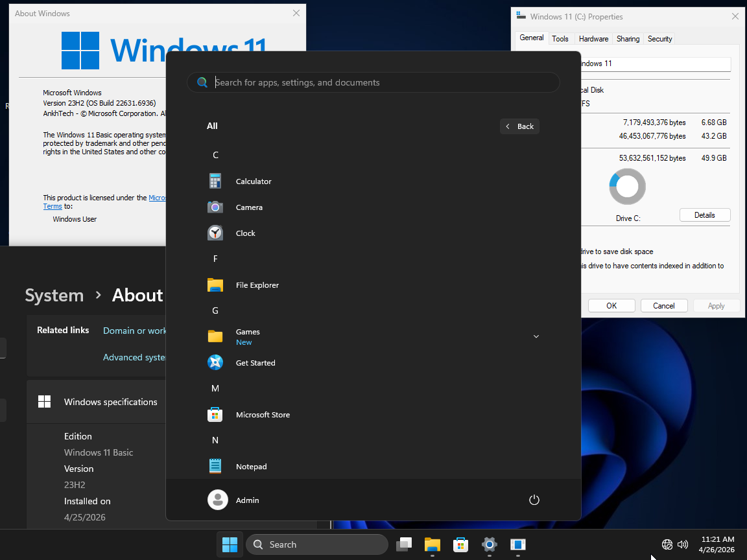Viewport: 747px width, 560px height.
Task: Click the taskbar Search box
Action: point(317,544)
